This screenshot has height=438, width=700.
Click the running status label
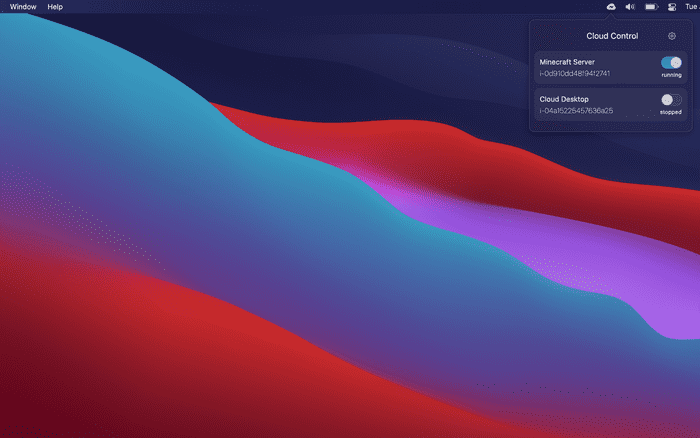(671, 75)
